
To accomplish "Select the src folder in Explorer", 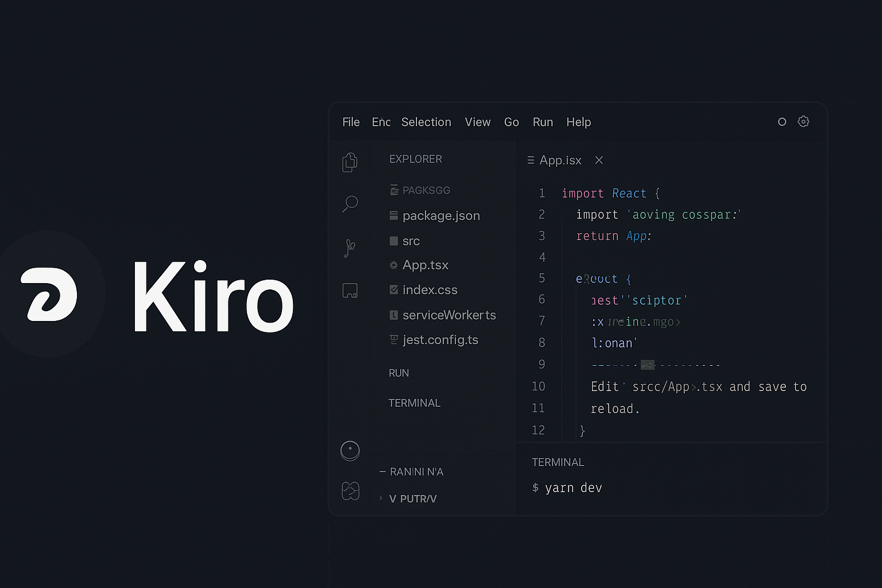I will point(411,241).
